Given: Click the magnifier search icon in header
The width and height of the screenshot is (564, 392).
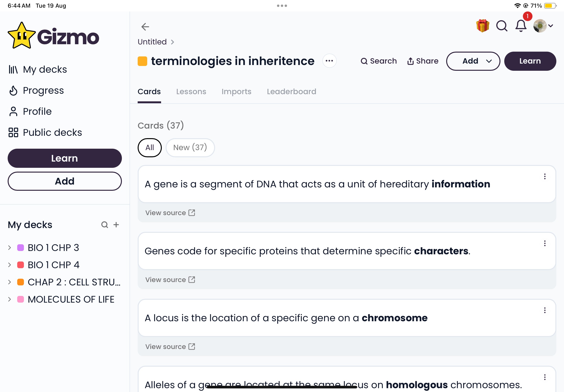Looking at the screenshot, I should [502, 26].
